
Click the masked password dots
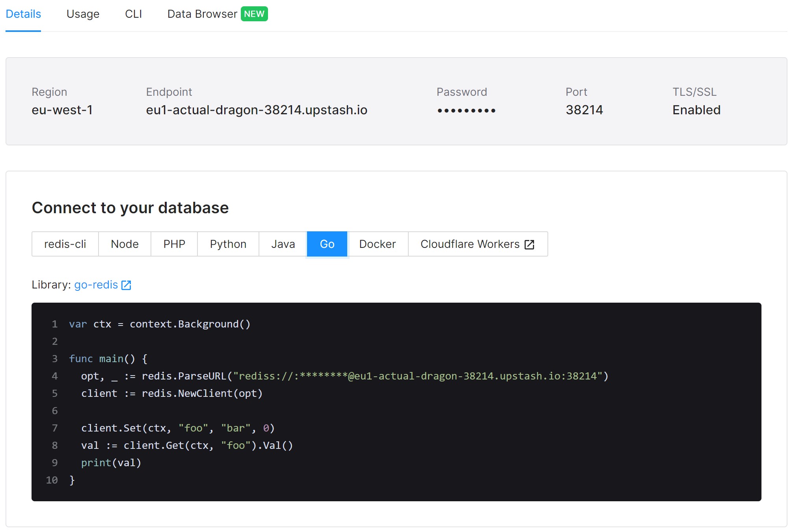(466, 111)
